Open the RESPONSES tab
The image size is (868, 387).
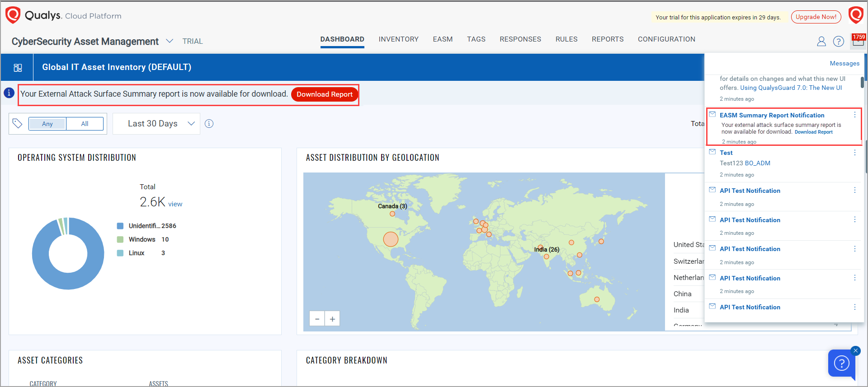coord(520,39)
